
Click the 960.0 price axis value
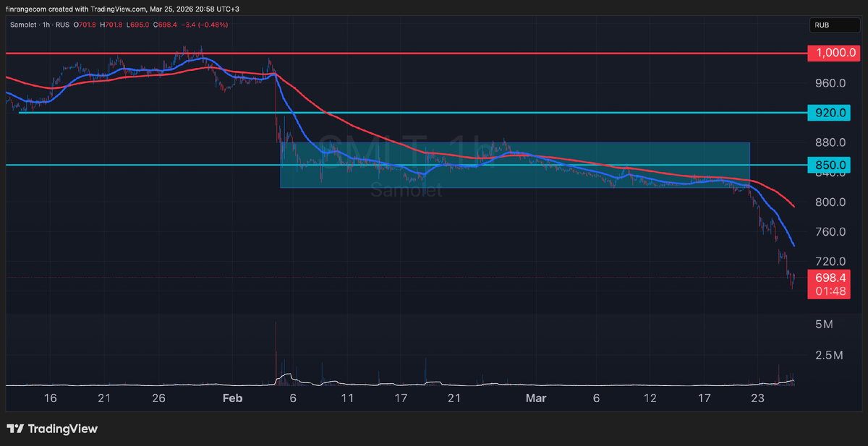830,83
